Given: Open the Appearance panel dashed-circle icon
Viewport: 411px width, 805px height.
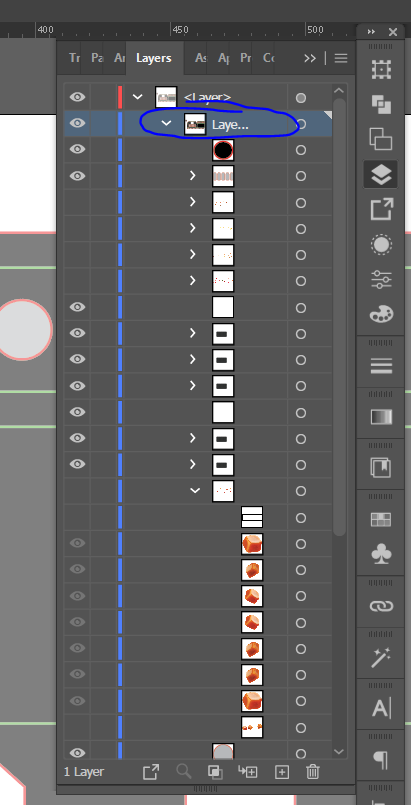Looking at the screenshot, I should click(381, 245).
